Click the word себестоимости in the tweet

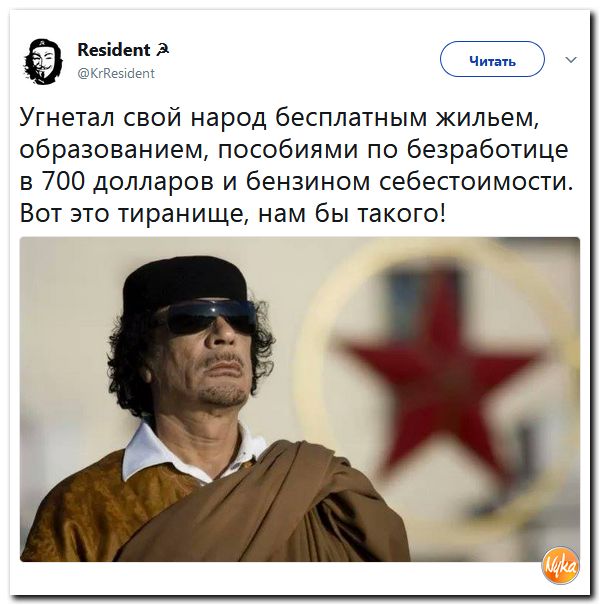pyautogui.click(x=475, y=182)
